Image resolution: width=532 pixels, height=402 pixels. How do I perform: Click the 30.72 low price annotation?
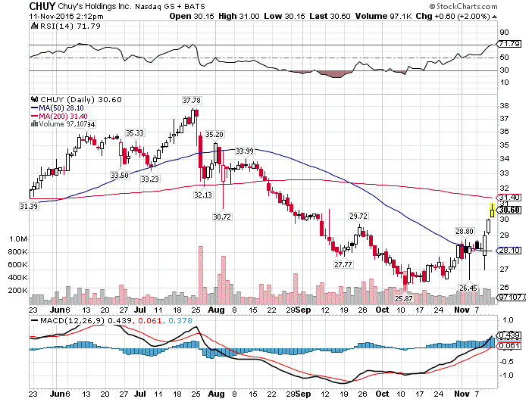222,217
